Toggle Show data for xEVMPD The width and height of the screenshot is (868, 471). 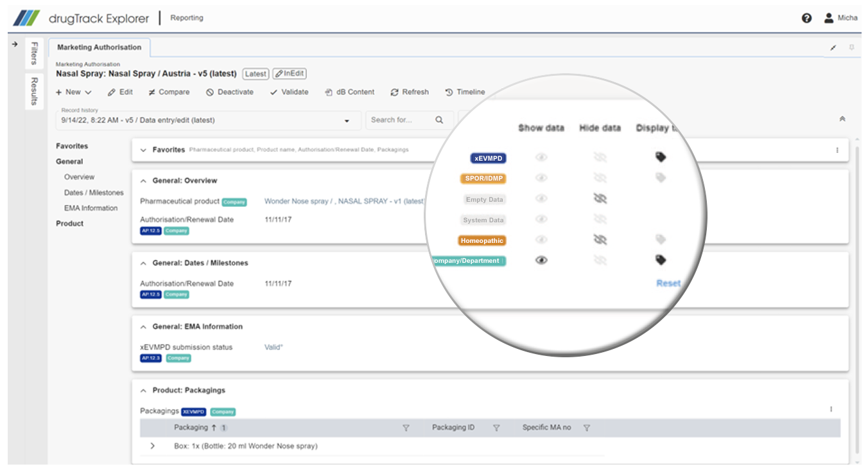coord(541,157)
